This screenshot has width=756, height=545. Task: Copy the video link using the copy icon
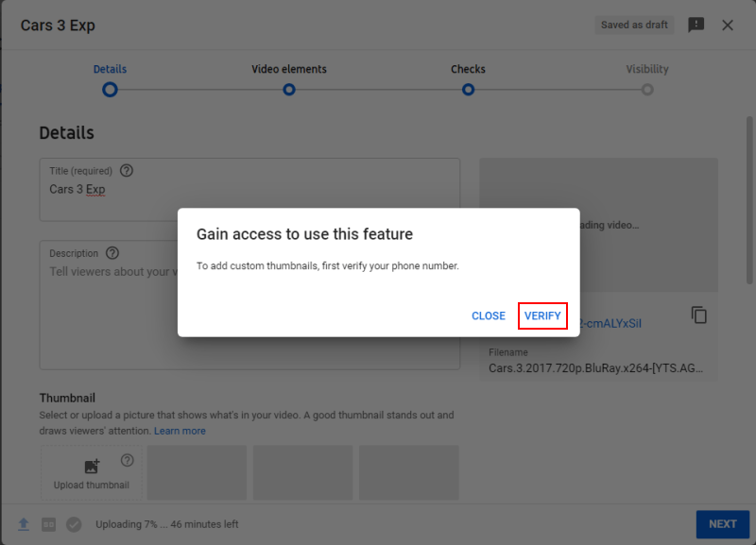pyautogui.click(x=699, y=315)
